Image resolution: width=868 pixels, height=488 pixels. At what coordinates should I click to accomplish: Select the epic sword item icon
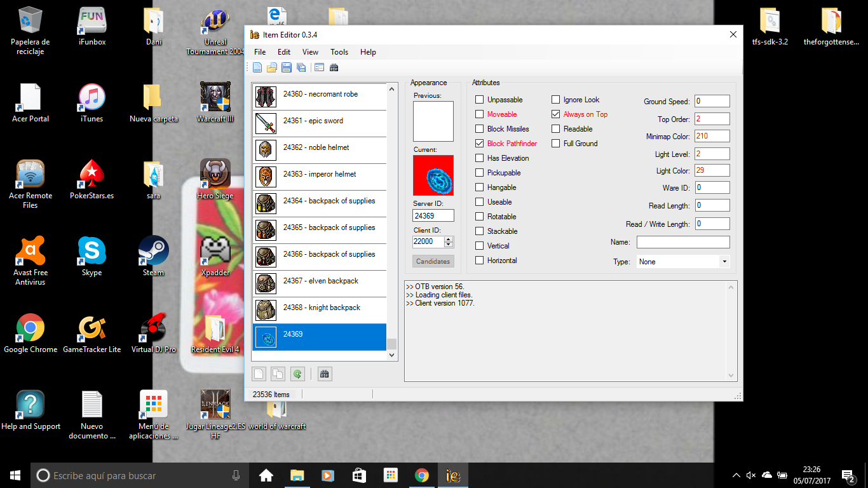pyautogui.click(x=265, y=123)
